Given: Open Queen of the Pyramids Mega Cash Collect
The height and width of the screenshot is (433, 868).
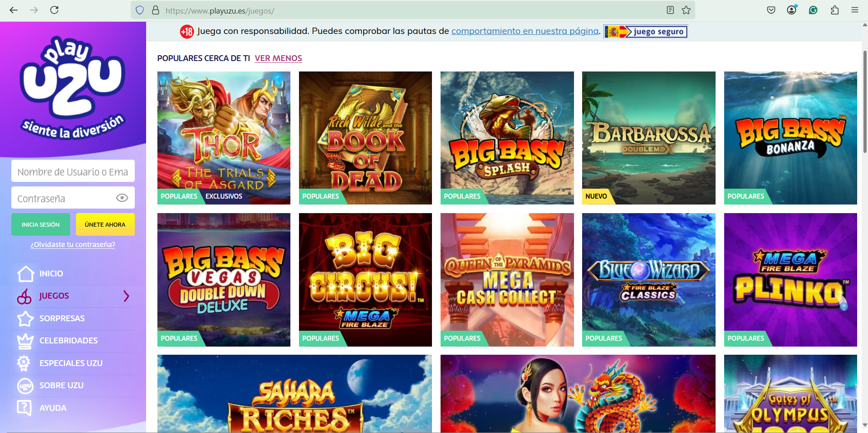Looking at the screenshot, I should tap(507, 280).
